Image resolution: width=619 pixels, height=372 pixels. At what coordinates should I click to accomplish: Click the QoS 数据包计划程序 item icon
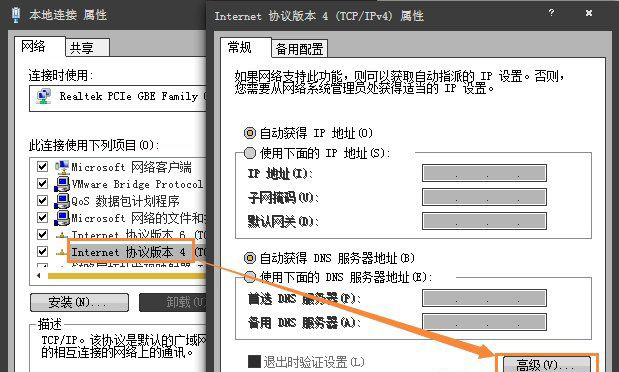[62, 201]
